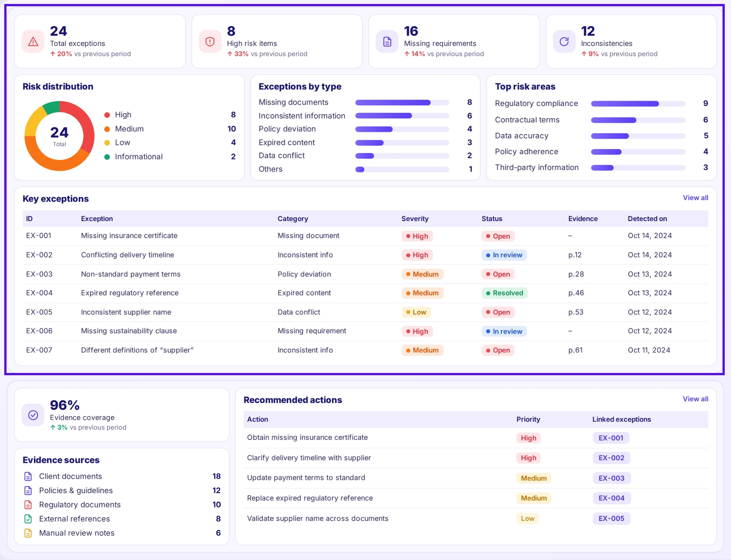731x560 pixels.
Task: Click the Client documents file icon
Action: tap(28, 476)
